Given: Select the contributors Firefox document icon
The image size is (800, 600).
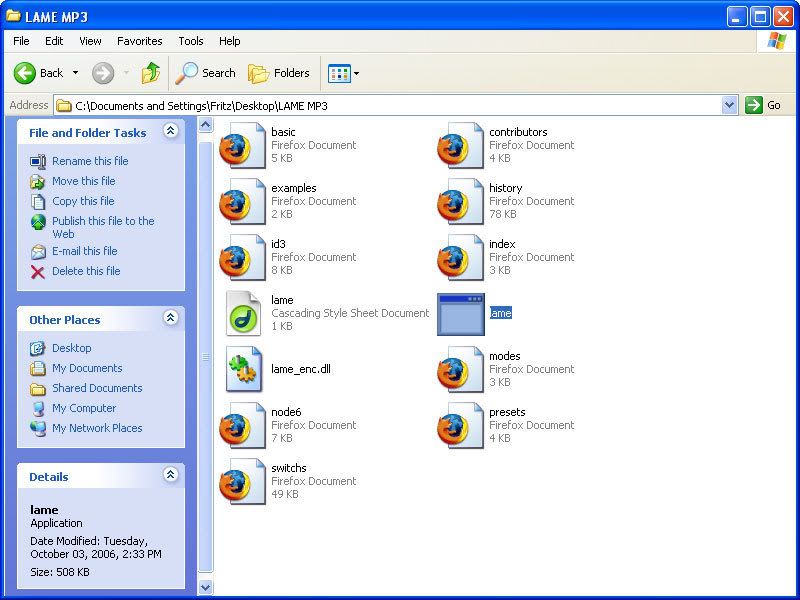Looking at the screenshot, I should point(460,145).
